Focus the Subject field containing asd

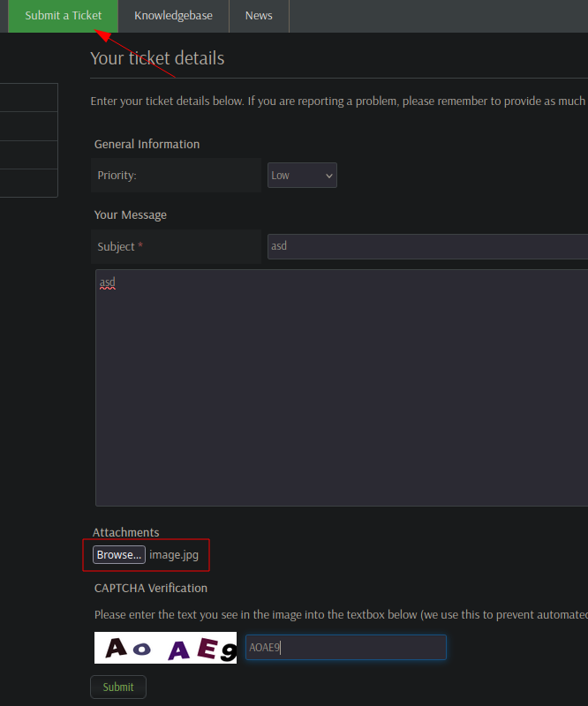click(x=427, y=246)
